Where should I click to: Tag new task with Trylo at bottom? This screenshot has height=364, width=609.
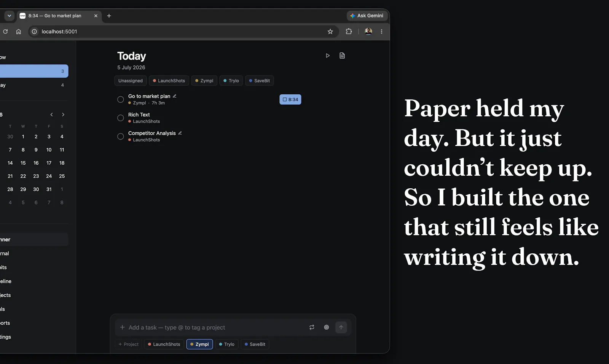pyautogui.click(x=227, y=344)
